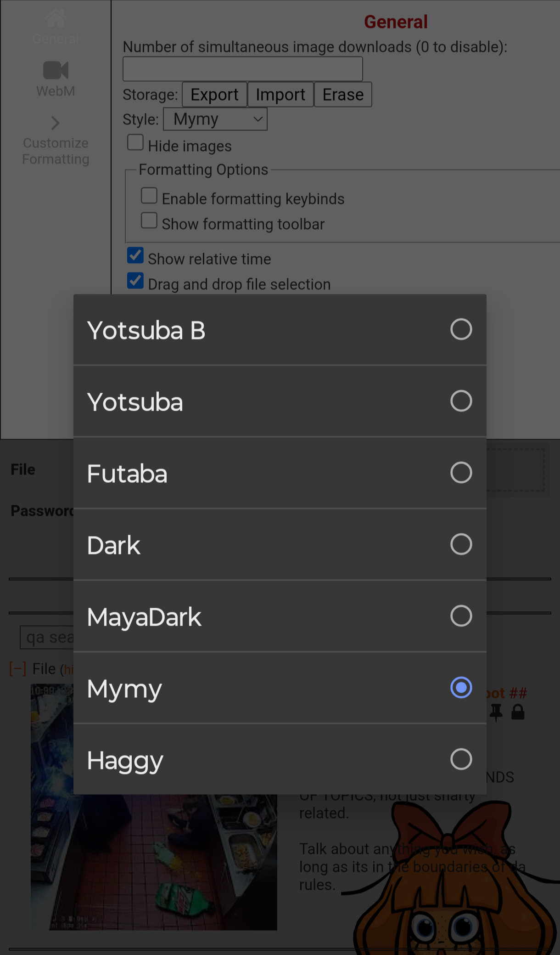Click the Customize Formatting chevron icon
This screenshot has width=560, height=955.
pos(56,123)
